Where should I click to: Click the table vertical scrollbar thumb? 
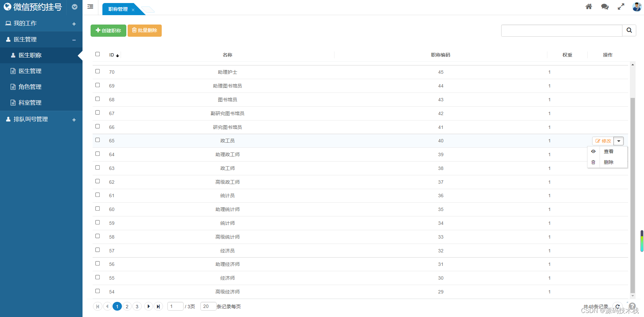pos(633,195)
